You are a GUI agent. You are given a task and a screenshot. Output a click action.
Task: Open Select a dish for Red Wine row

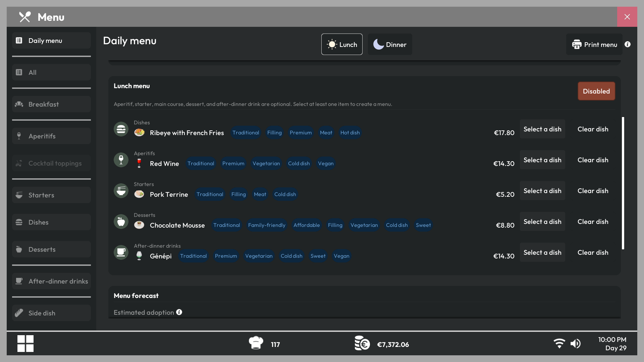(x=542, y=160)
